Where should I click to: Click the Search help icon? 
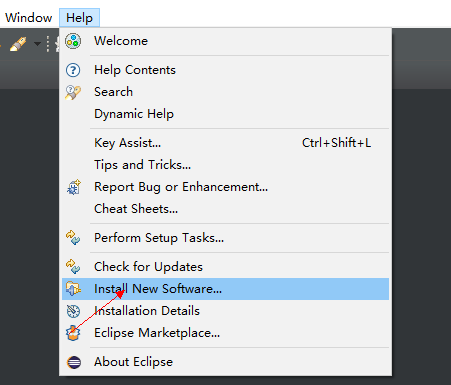[73, 92]
